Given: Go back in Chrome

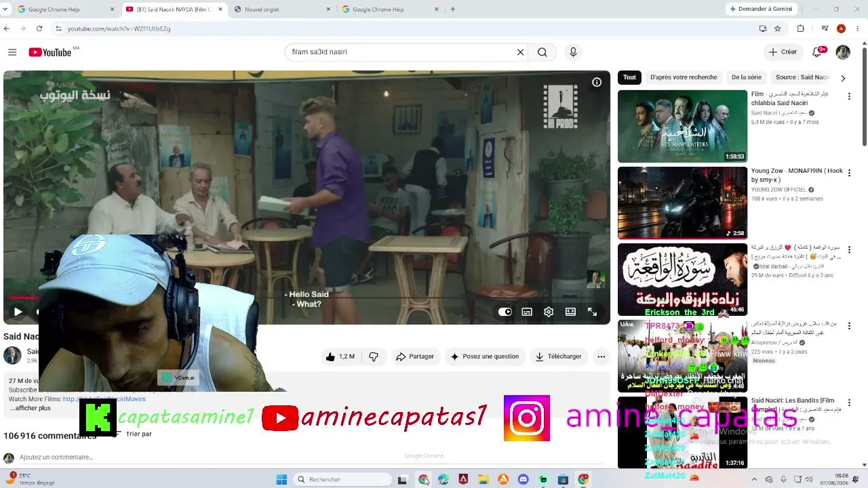Looking at the screenshot, I should point(7,28).
